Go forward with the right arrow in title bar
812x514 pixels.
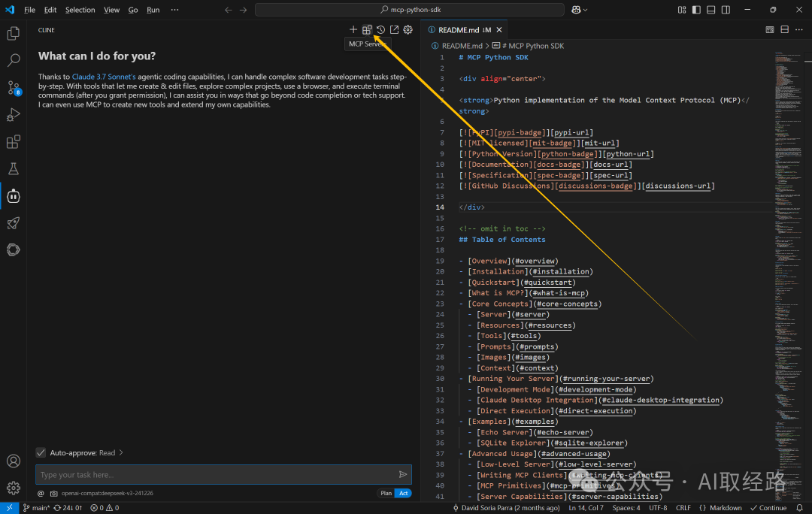(244, 10)
